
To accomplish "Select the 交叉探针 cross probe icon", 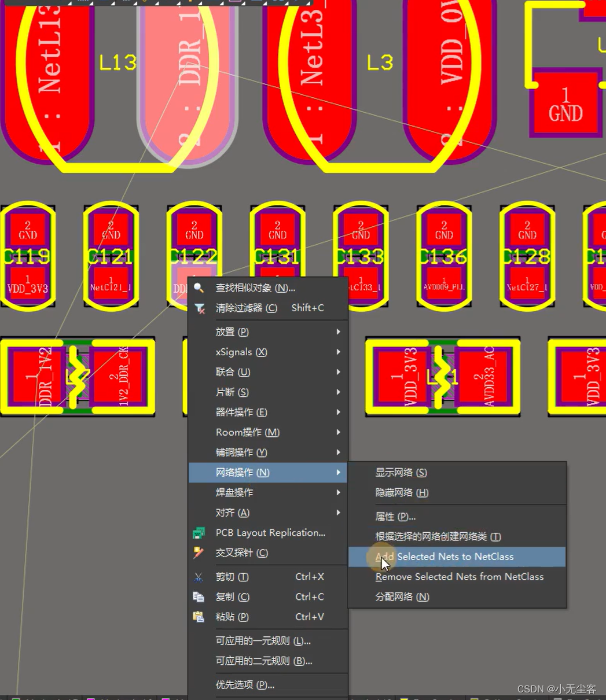I will [199, 553].
